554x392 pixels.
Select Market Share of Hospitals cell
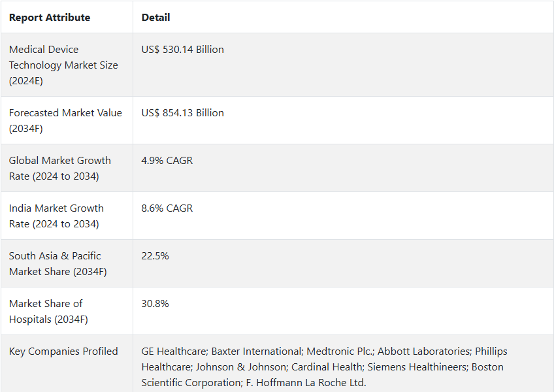point(67,312)
